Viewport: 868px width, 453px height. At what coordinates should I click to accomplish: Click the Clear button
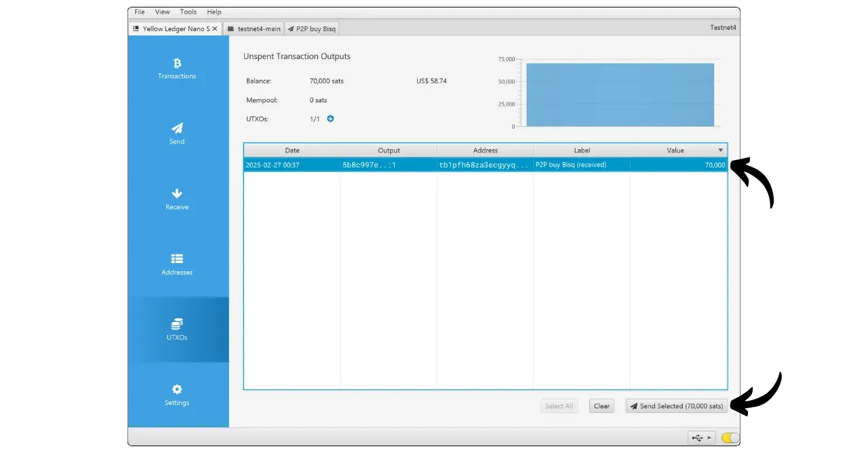click(601, 406)
